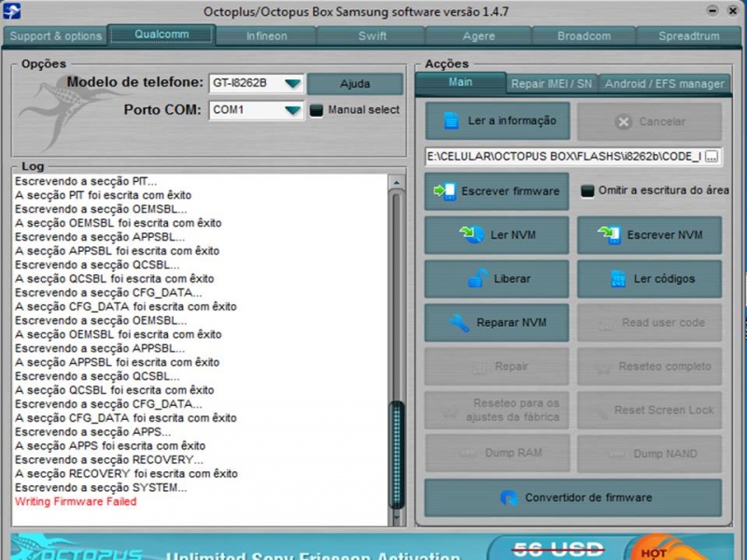Select the Qualcomm tab
The height and width of the screenshot is (560, 747).
162,35
